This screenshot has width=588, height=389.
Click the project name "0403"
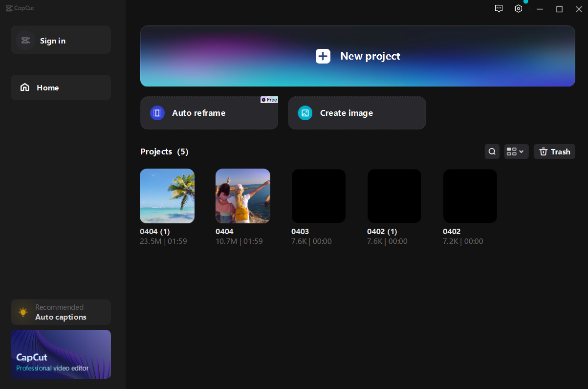(300, 232)
